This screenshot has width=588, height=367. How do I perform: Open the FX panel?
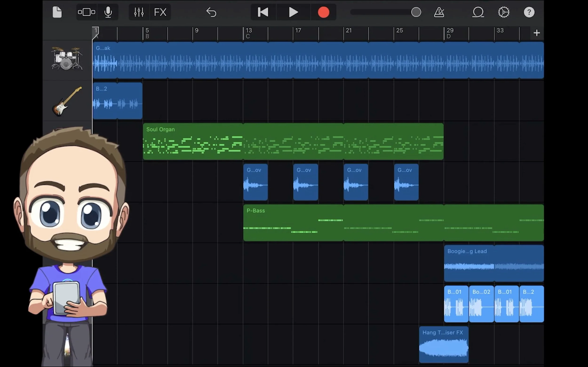pyautogui.click(x=160, y=12)
